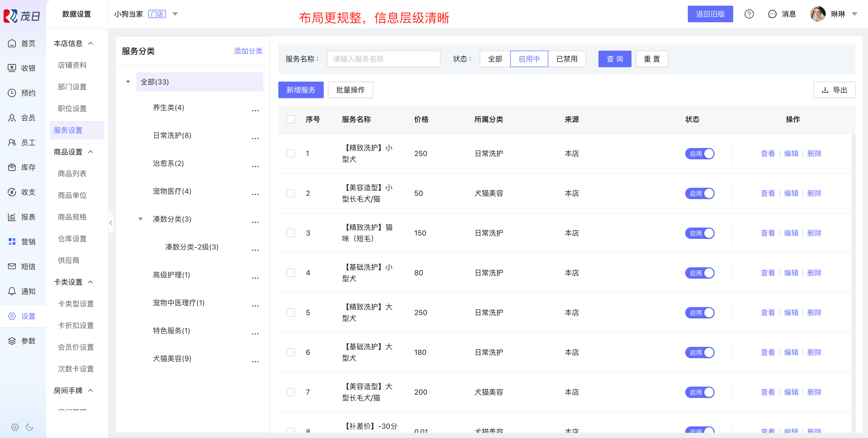Focus the 服务名称 search input field
868x438 pixels.
383,59
